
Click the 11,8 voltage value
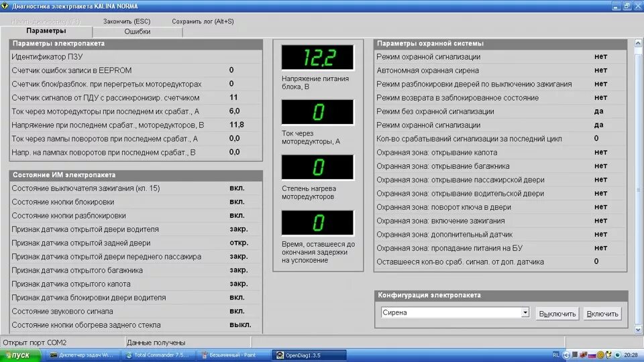237,125
